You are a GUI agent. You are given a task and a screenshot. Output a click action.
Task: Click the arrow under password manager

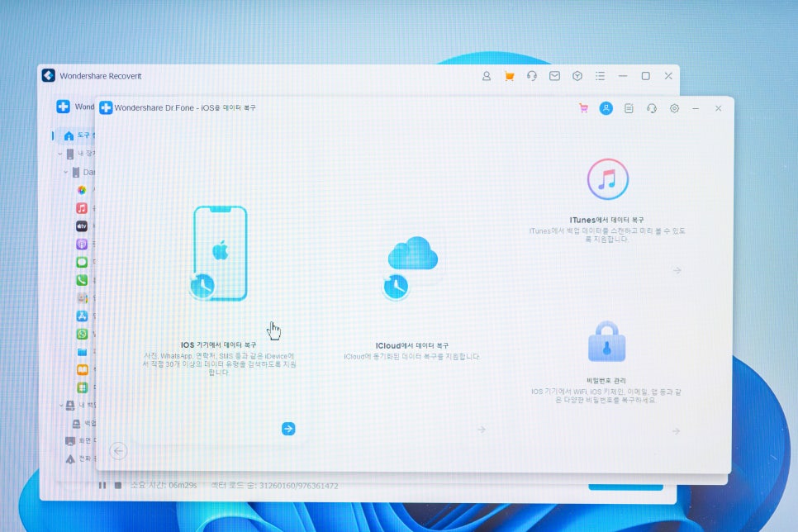(x=676, y=431)
